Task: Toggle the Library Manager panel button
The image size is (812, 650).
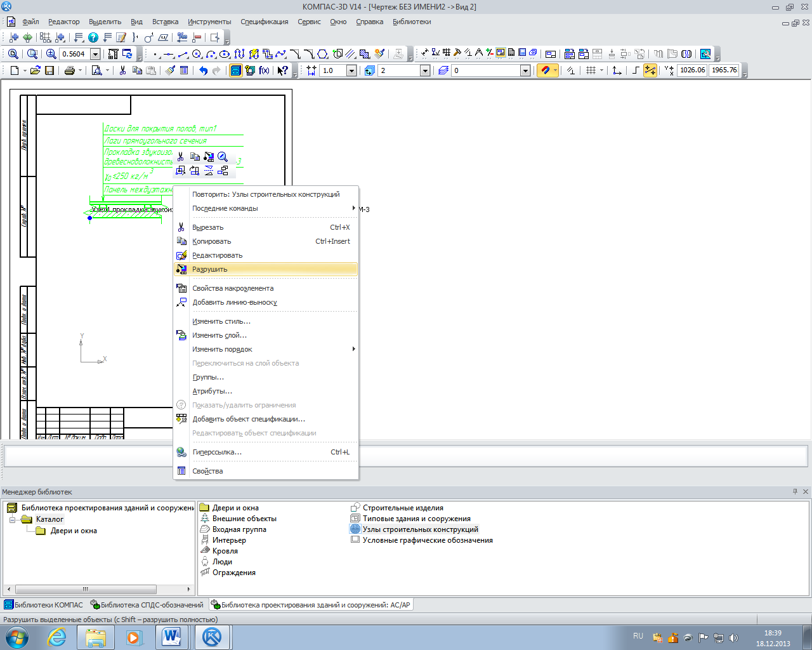Action: click(x=235, y=70)
